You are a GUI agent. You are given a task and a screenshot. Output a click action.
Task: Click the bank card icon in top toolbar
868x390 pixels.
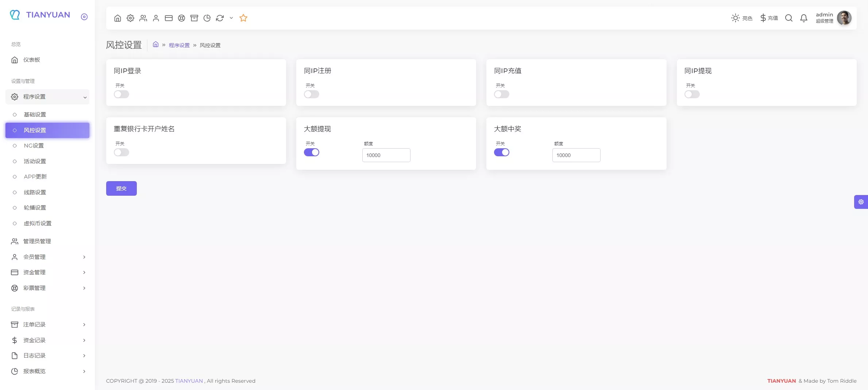(169, 18)
